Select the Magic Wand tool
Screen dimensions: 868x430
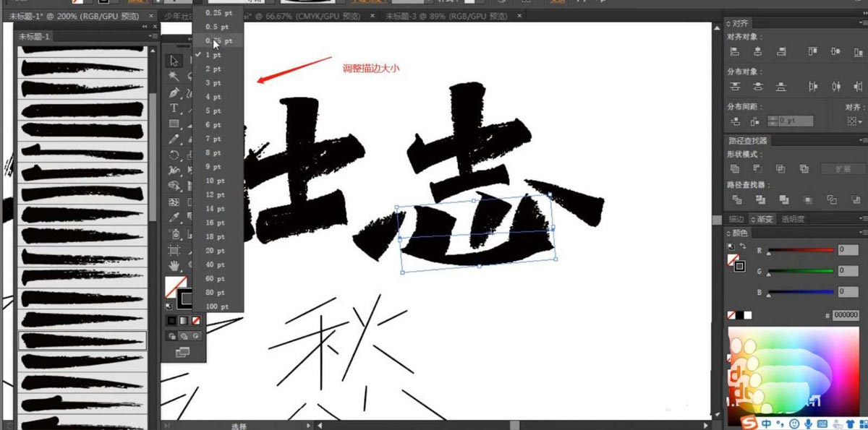click(174, 76)
